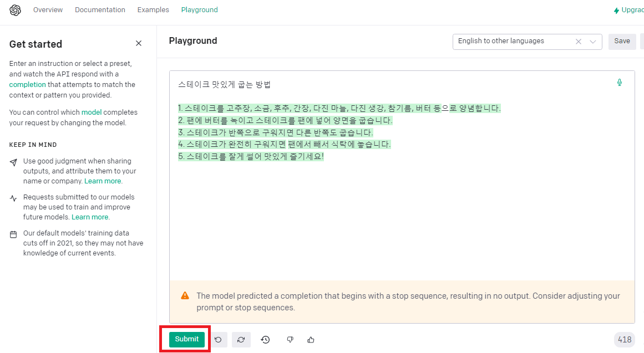The height and width of the screenshot is (353, 644).
Task: Open the Examples page
Action: (153, 9)
